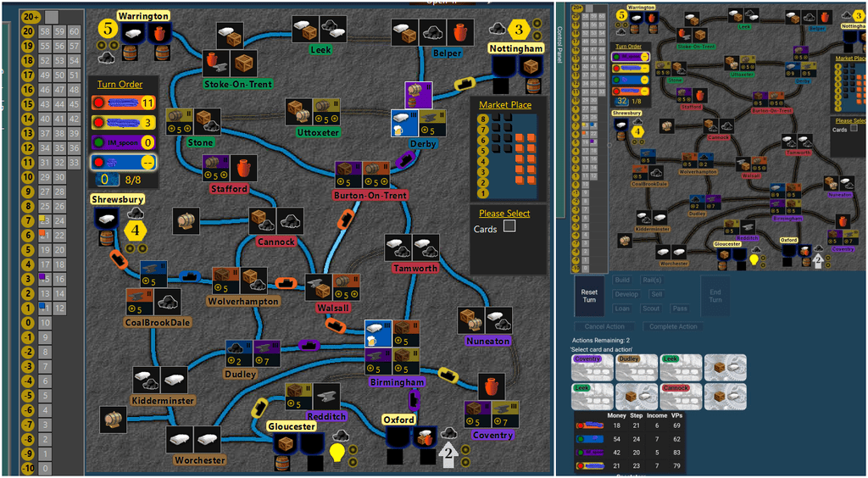Select the blue brewery tile in Derby

tap(402, 124)
